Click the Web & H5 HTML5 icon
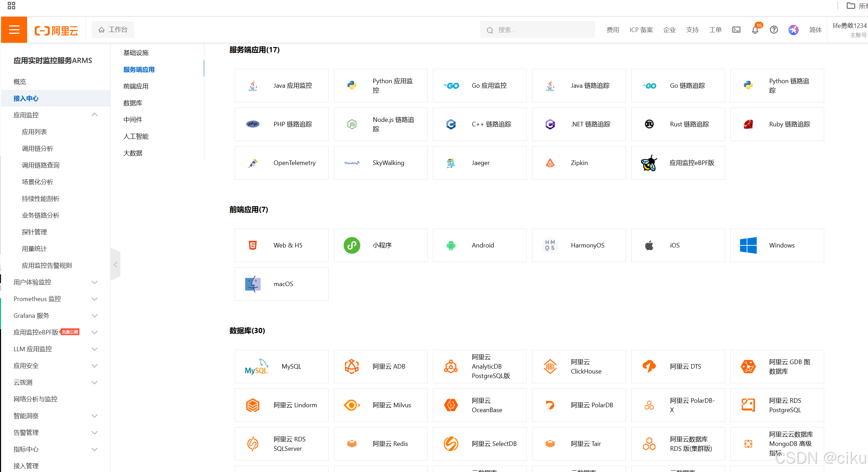This screenshot has width=868, height=472. pos(253,245)
